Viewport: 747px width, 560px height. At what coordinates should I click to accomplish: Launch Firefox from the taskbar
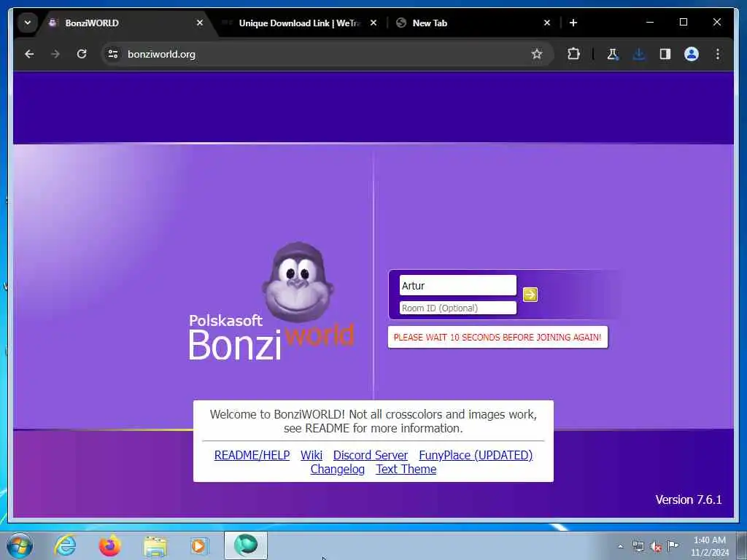110,545
